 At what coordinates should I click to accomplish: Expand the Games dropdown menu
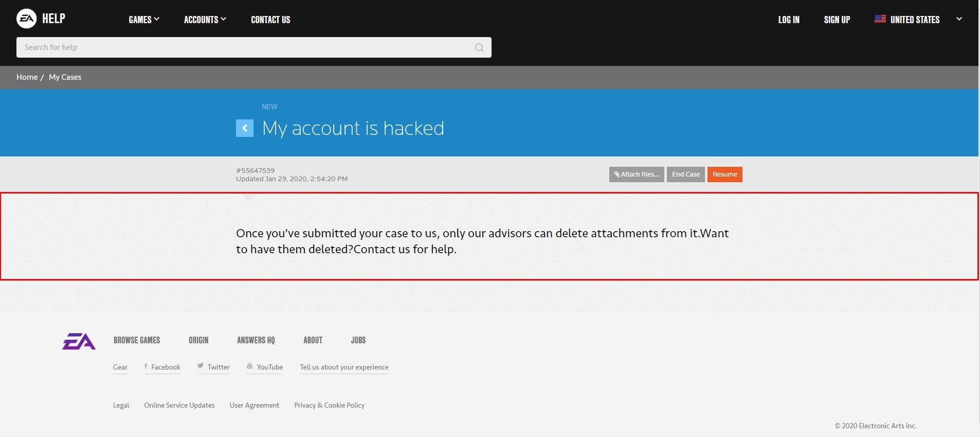pyautogui.click(x=144, y=20)
